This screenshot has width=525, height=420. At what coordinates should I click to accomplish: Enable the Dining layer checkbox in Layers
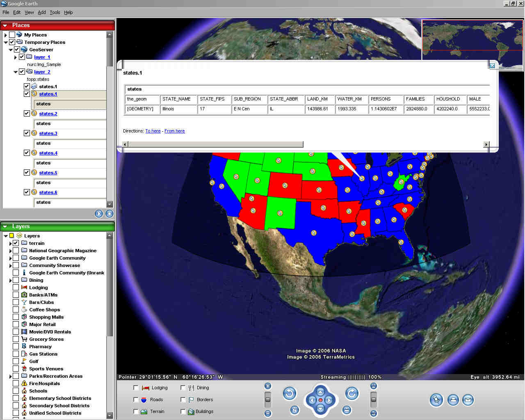click(16, 280)
